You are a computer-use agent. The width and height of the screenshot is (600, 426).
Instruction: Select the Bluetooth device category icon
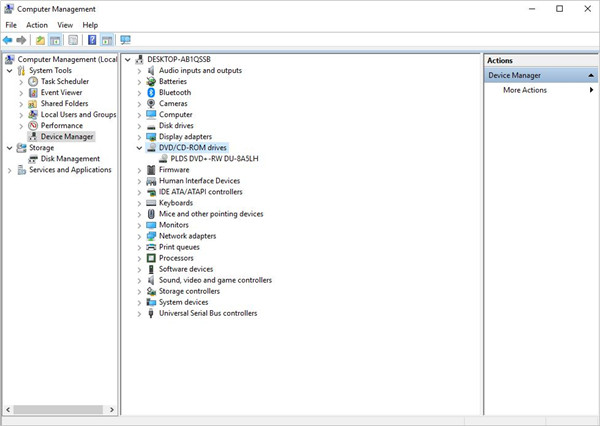[150, 92]
